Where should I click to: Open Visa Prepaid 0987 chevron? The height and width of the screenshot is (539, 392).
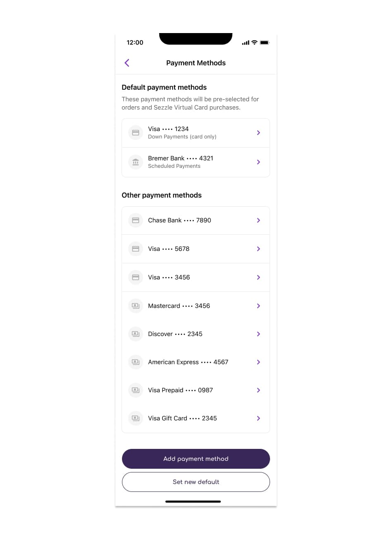click(258, 390)
